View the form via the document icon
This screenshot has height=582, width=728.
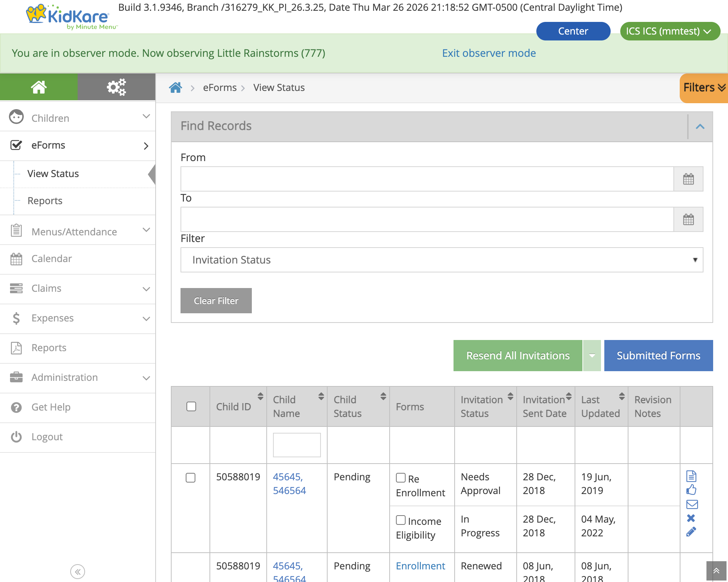pos(691,475)
